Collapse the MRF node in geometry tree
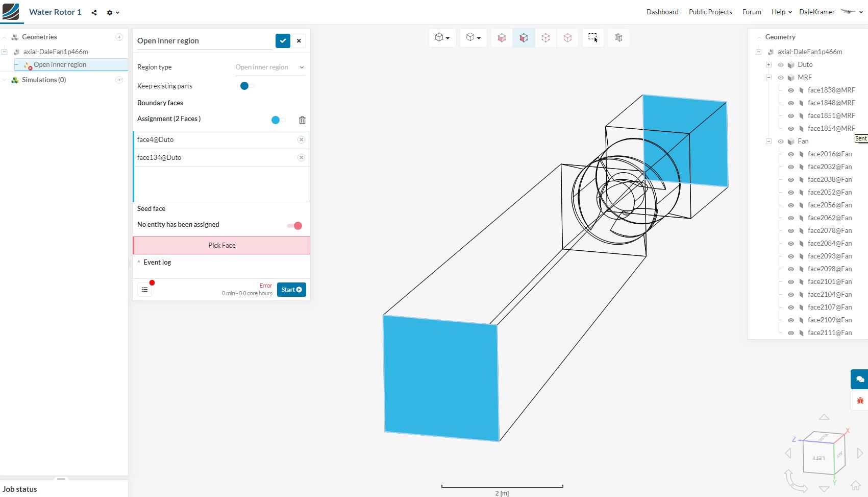Viewport: 868px width, 497px height. tap(768, 78)
